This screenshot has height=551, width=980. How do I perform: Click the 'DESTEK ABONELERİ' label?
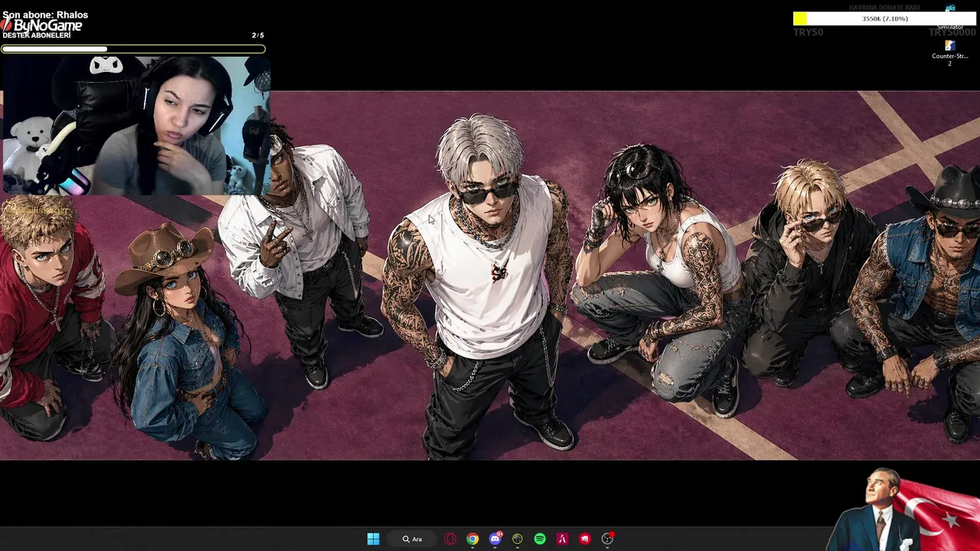point(37,35)
